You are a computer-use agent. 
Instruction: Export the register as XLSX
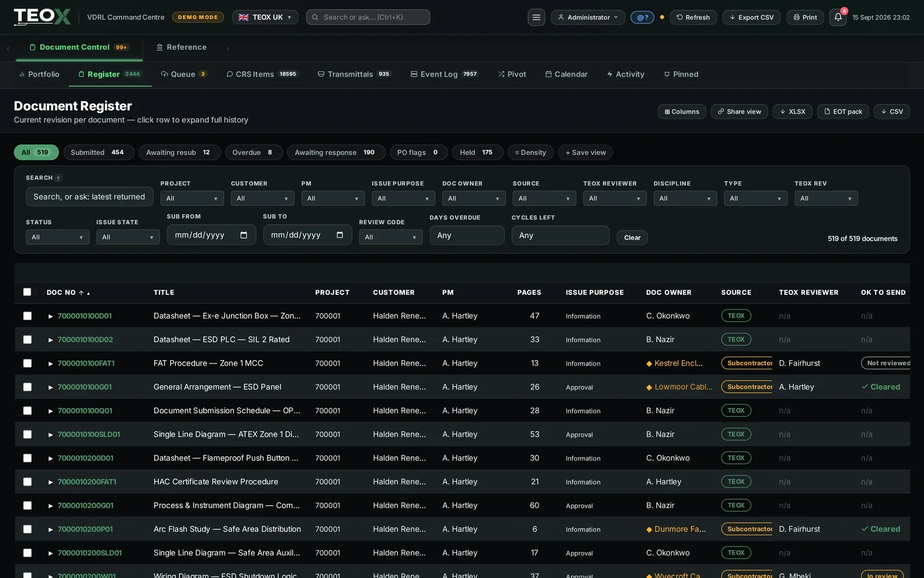792,112
